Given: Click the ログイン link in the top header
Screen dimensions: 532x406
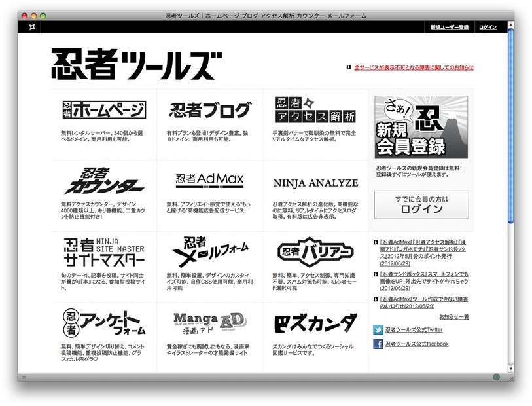Looking at the screenshot, I should coord(488,27).
